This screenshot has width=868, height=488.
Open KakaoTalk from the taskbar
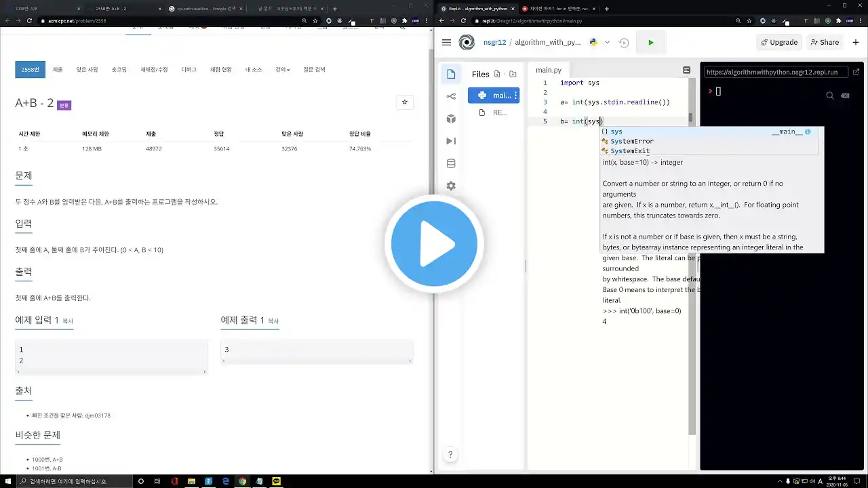pos(276,481)
